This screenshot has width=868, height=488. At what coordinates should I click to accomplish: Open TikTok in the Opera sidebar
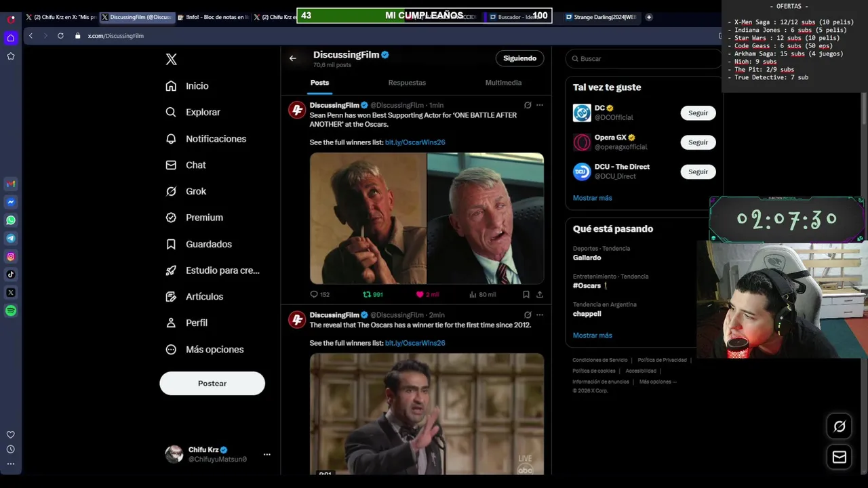(x=11, y=274)
